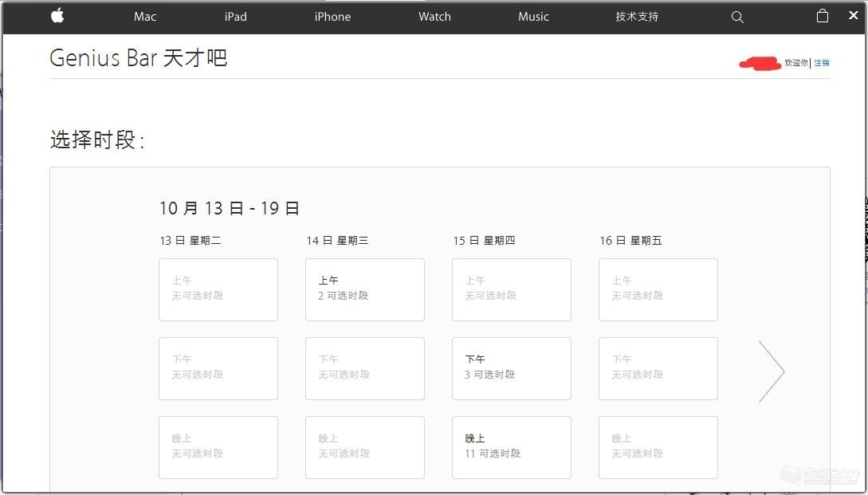
Task: Open the iPhone menu
Action: [332, 17]
